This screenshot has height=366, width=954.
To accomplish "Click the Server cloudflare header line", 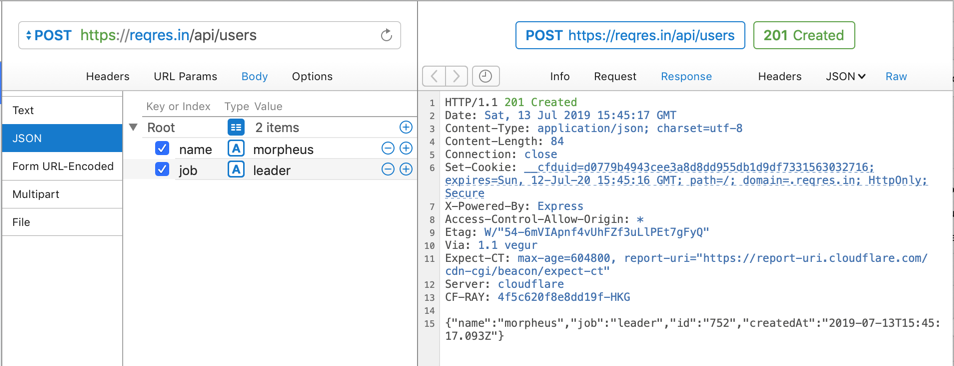I will pos(504,284).
